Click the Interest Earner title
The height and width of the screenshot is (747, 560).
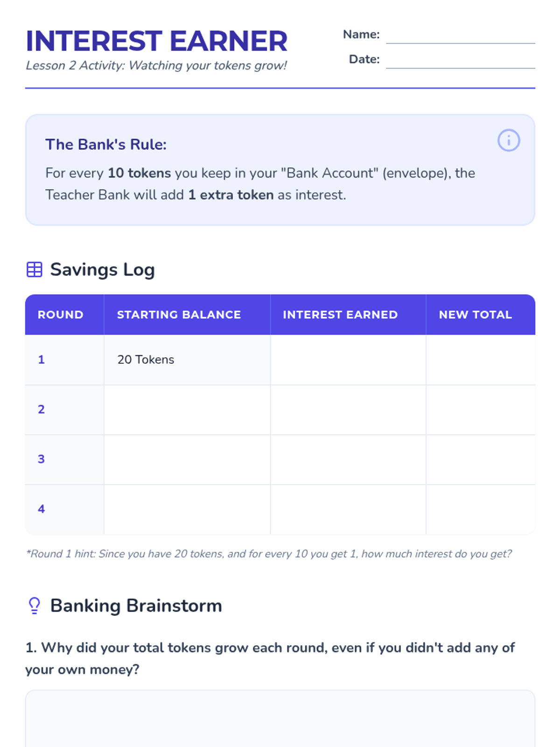click(x=157, y=41)
